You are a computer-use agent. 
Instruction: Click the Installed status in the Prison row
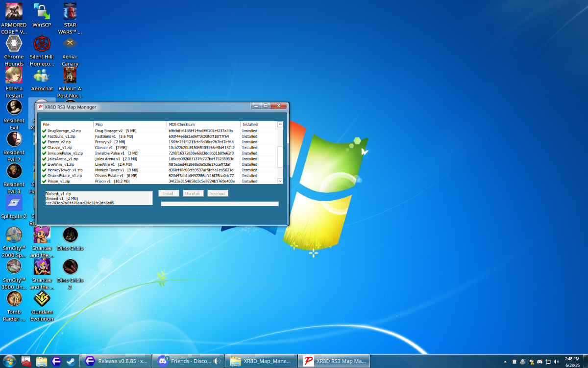coord(250,181)
